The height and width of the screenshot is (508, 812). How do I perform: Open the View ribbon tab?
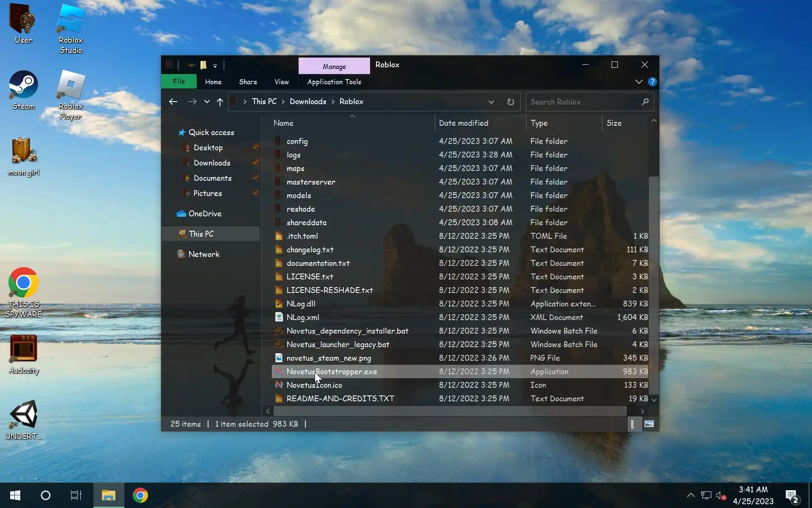pyautogui.click(x=281, y=82)
